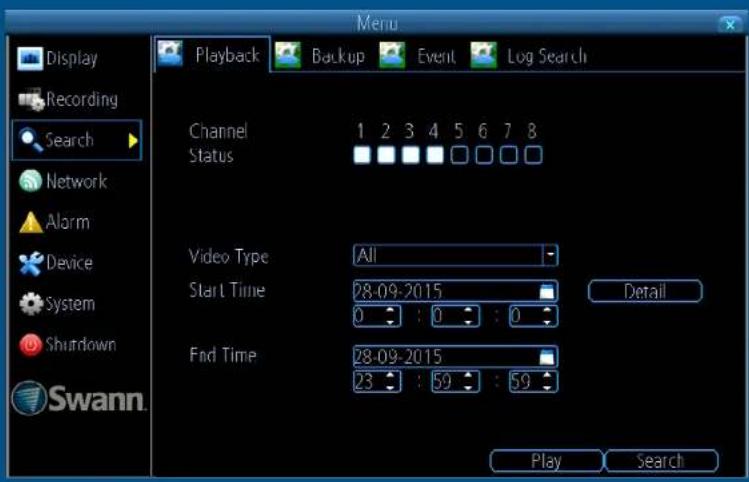Check channel 8 status box
This screenshot has height=482, width=749.
tap(533, 155)
